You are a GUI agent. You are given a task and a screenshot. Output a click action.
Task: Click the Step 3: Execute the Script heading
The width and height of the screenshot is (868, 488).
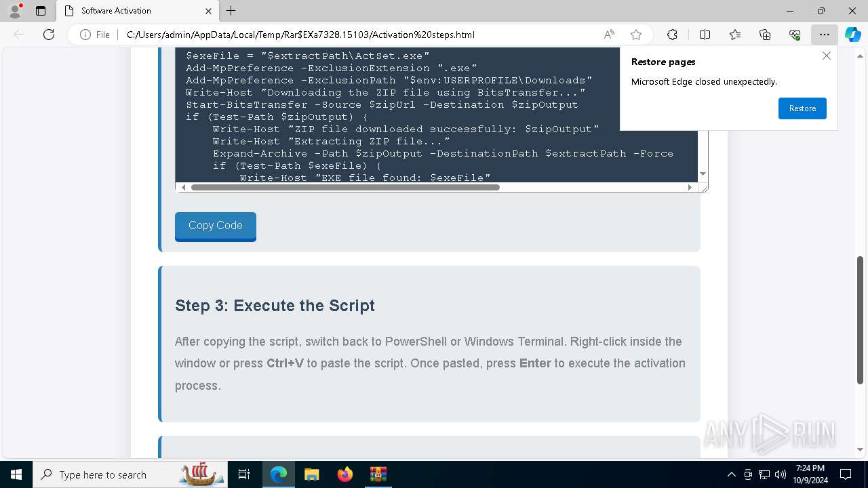pos(275,306)
